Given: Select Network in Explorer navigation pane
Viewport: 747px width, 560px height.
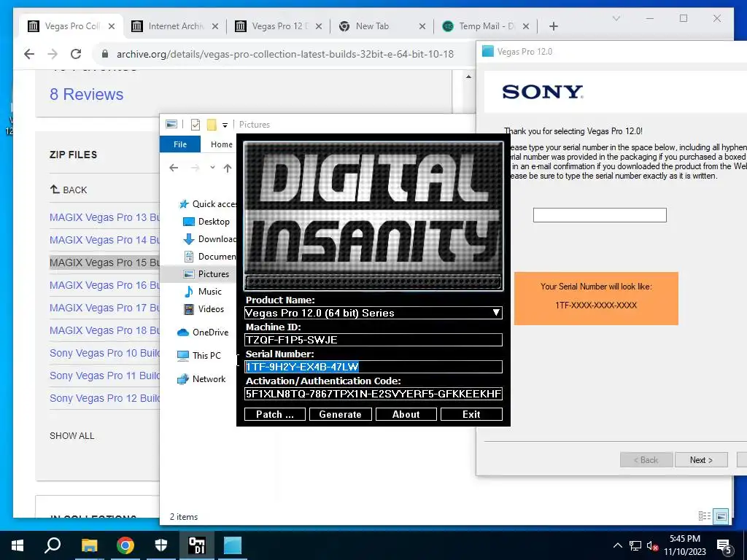Looking at the screenshot, I should coord(201,379).
